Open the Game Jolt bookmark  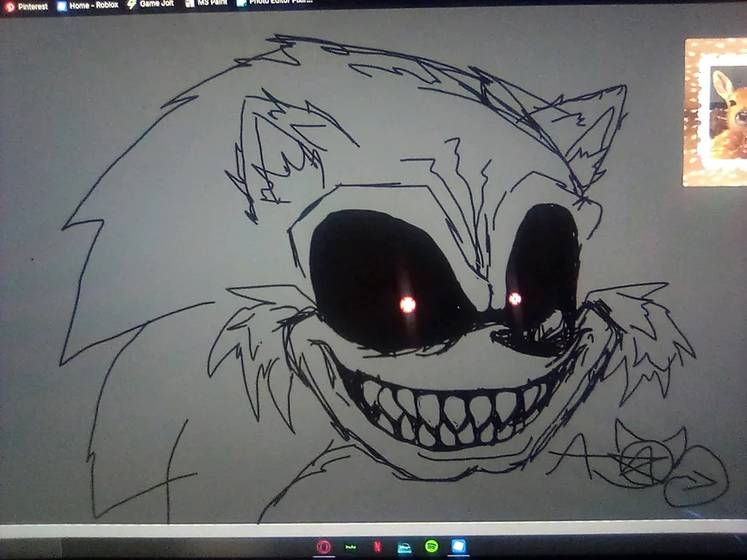point(150,4)
